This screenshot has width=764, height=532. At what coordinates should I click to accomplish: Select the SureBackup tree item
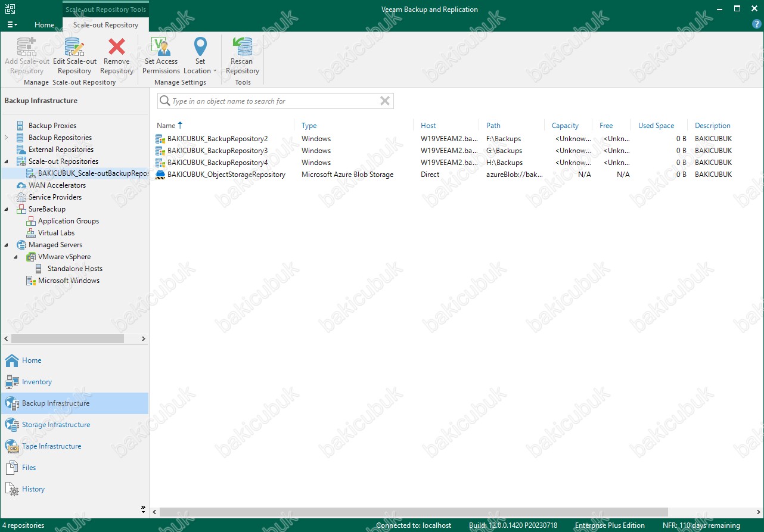[x=47, y=209]
